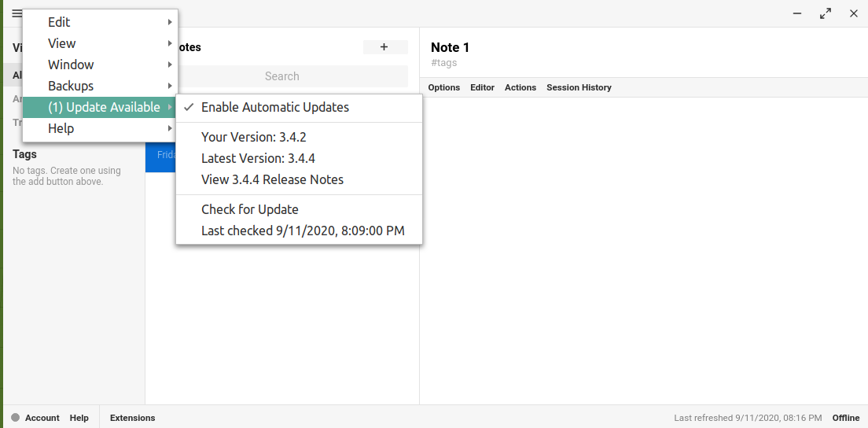Open the Window submenu
This screenshot has height=428, width=868.
pos(100,65)
